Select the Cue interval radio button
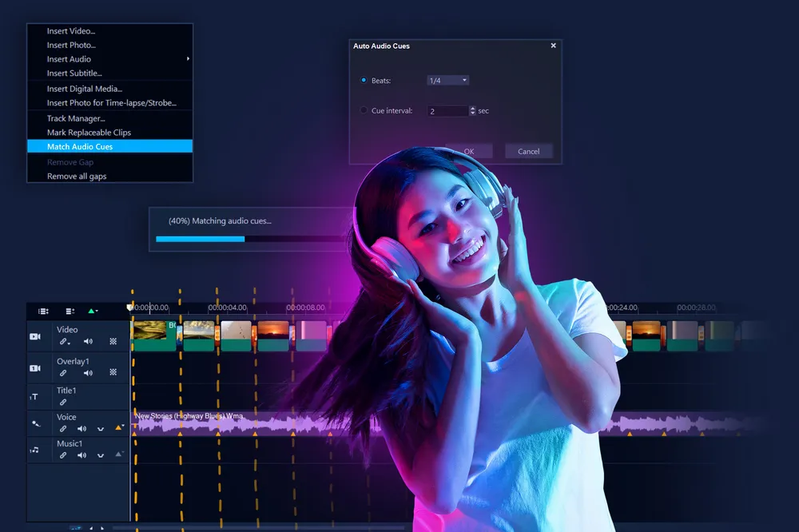The height and width of the screenshot is (532, 799). tap(364, 111)
